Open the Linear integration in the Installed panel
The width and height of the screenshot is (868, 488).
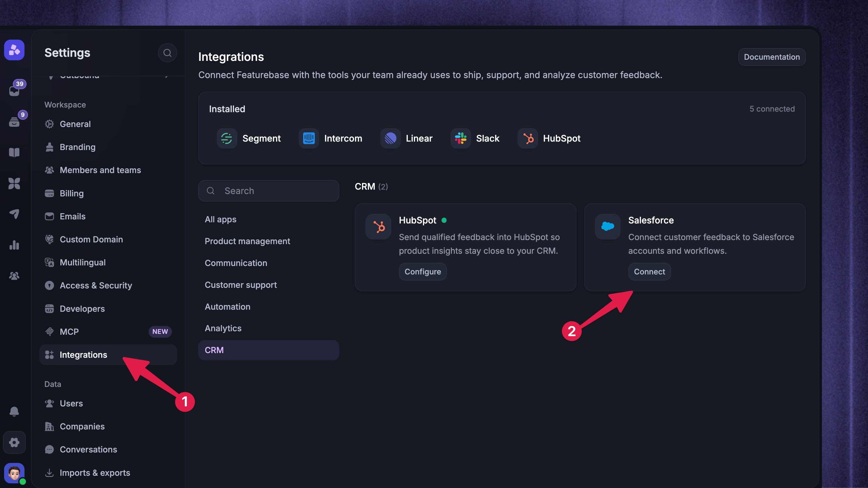[407, 138]
